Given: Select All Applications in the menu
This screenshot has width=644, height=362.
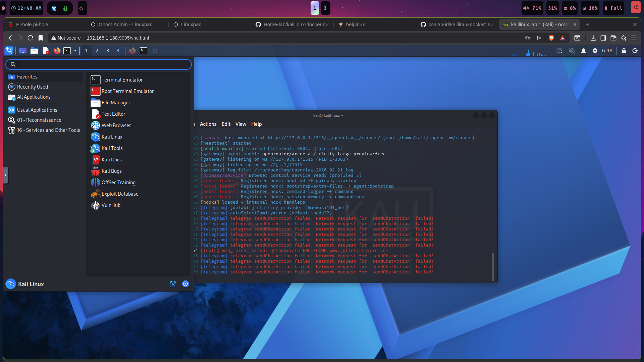Looking at the screenshot, I should [34, 97].
